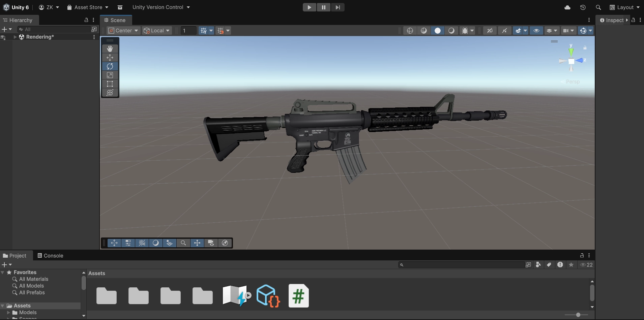644x320 pixels.
Task: Open the Center pivot dropdown
Action: point(123,31)
